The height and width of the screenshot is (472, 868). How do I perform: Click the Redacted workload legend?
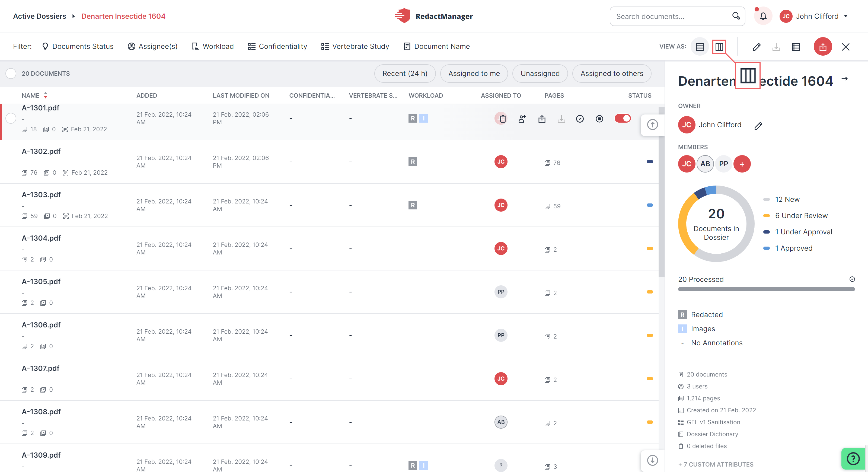701,315
